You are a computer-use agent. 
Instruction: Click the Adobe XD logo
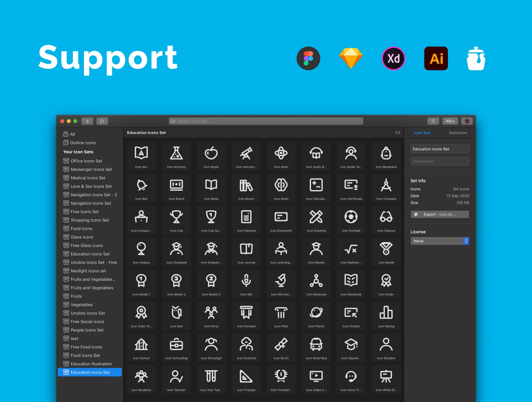[x=393, y=58]
